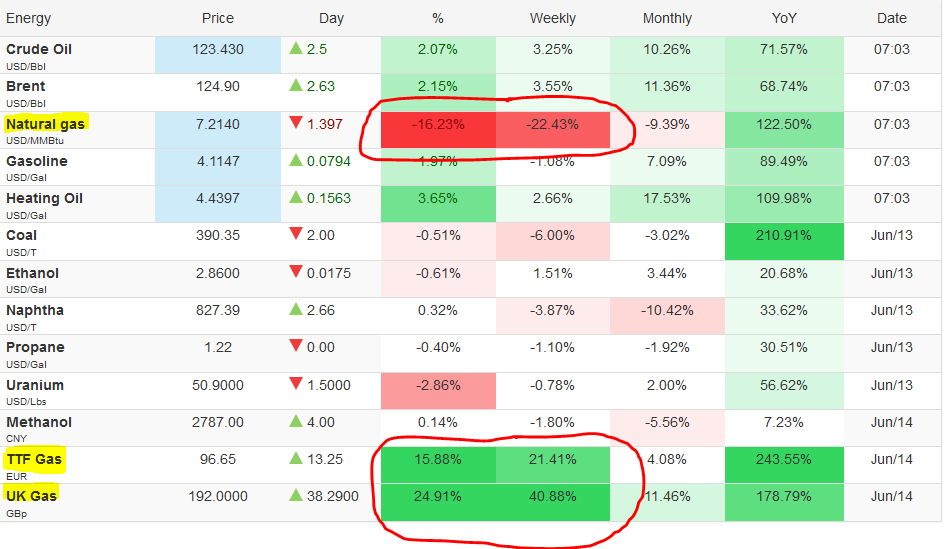Click the -6.00% Coal weekly cell
The image size is (945, 549).
(x=553, y=241)
